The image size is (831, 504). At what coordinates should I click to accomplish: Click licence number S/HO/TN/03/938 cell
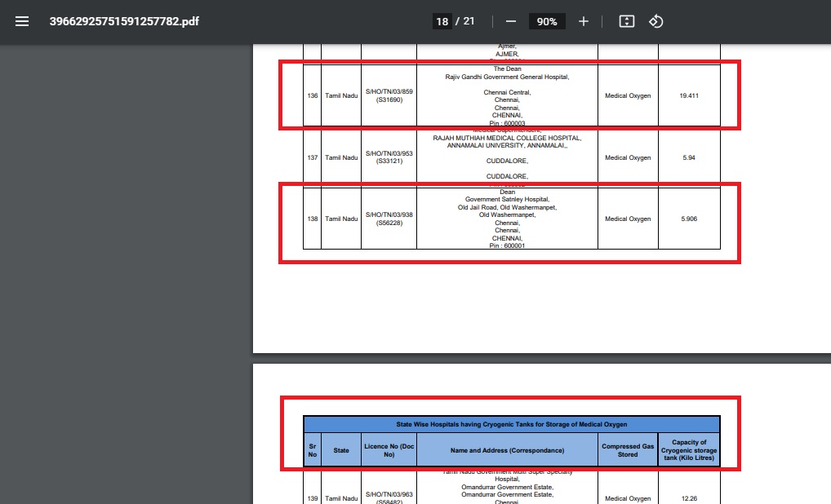[x=389, y=219]
